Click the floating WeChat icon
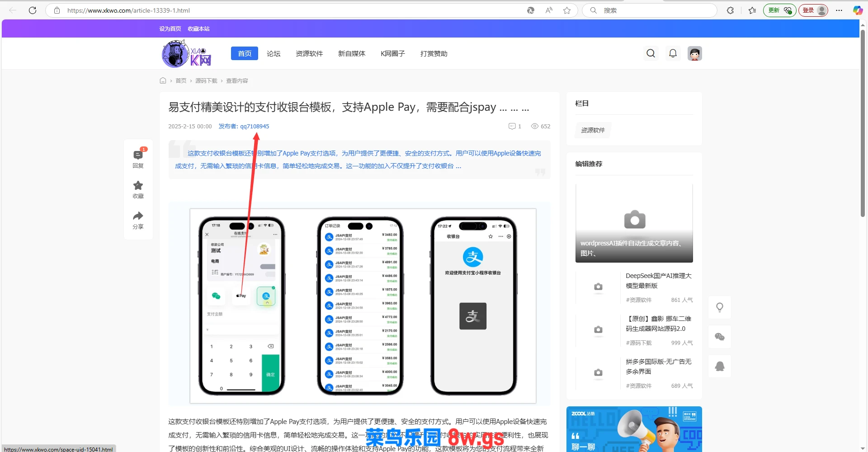 (x=720, y=337)
